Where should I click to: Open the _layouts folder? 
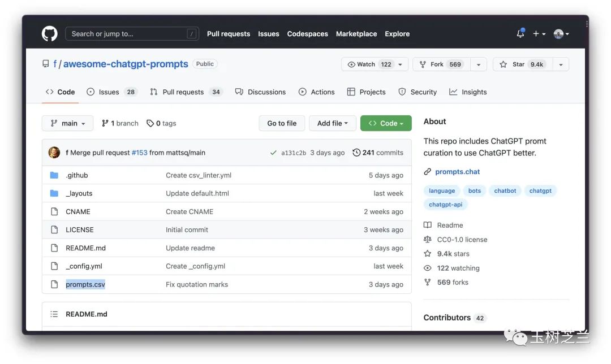pyautogui.click(x=79, y=193)
